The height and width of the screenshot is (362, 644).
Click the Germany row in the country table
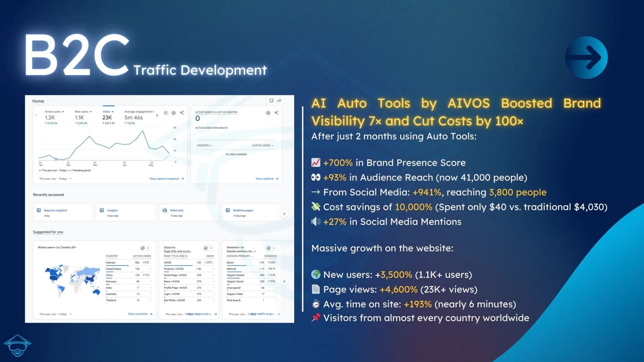point(128,282)
